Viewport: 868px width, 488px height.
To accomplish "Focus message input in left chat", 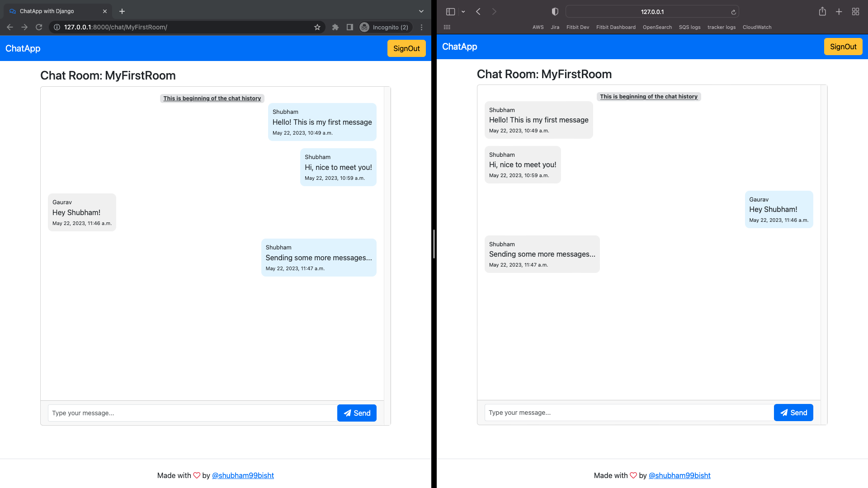I will tap(192, 413).
